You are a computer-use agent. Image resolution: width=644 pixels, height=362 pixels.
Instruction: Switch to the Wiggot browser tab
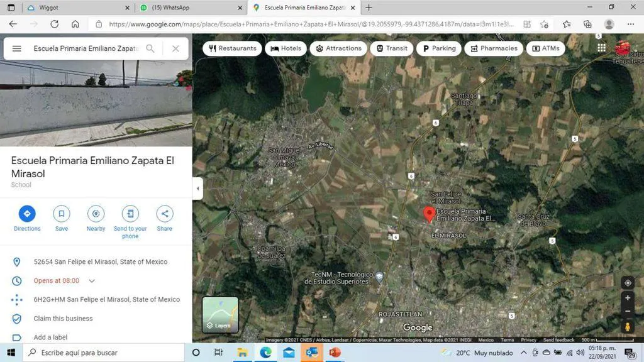pyautogui.click(x=77, y=8)
